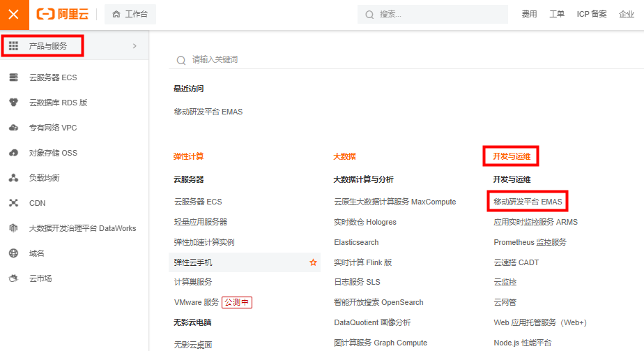Click the 专有网络 VPC cloud icon
Viewport: 644px width, 351px height.
coord(13,128)
